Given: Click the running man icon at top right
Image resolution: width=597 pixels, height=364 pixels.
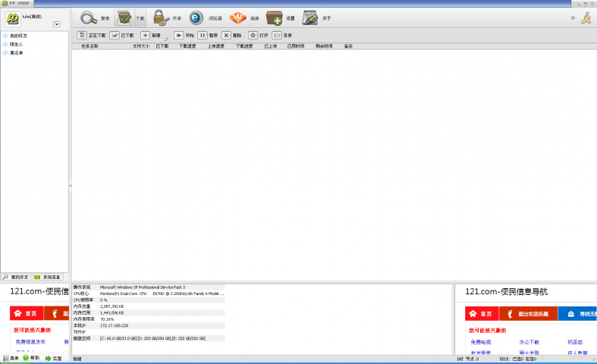Looking at the screenshot, I should coord(586,18).
